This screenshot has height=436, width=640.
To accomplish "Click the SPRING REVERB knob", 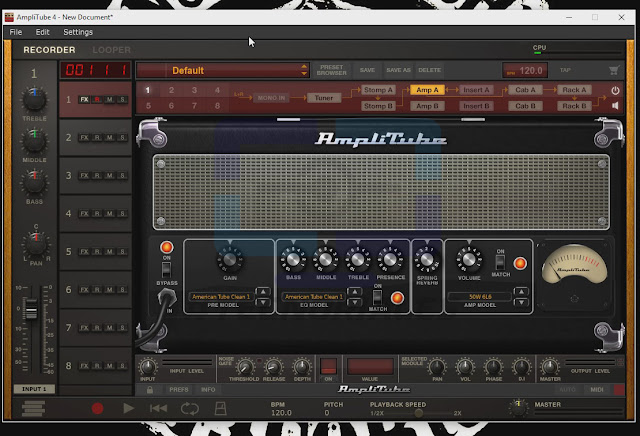I will (x=427, y=259).
